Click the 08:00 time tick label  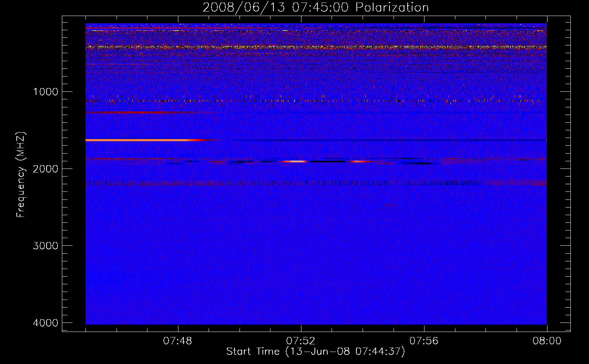tap(547, 341)
